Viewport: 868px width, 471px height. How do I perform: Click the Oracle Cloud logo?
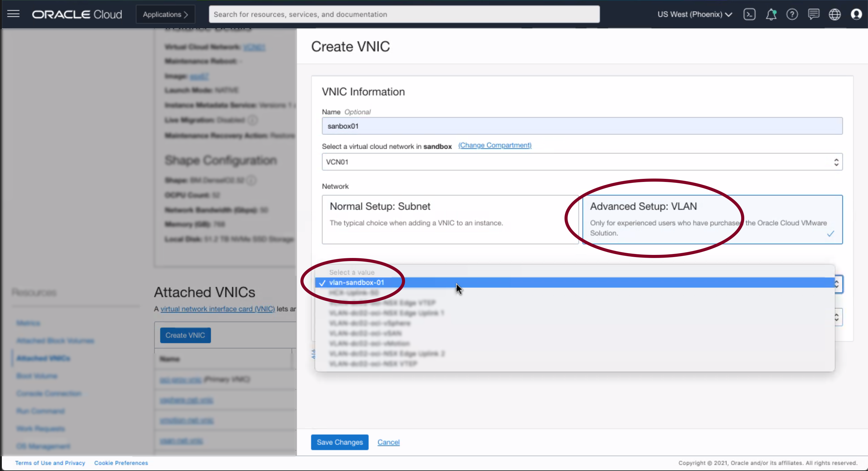pyautogui.click(x=77, y=14)
